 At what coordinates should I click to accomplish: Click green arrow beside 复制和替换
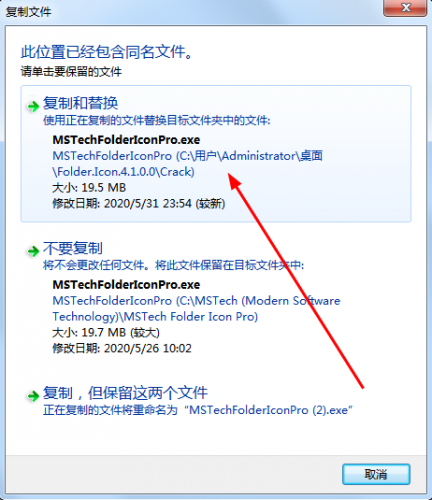click(x=33, y=107)
